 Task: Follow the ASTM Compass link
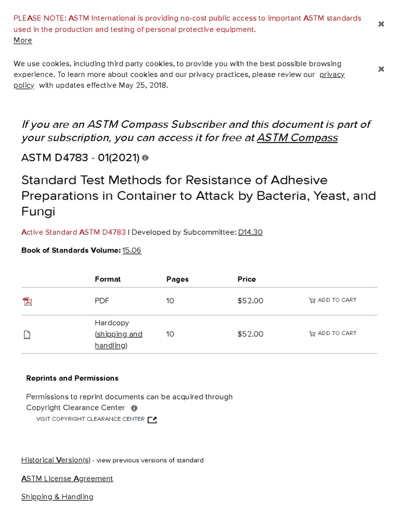point(297,137)
